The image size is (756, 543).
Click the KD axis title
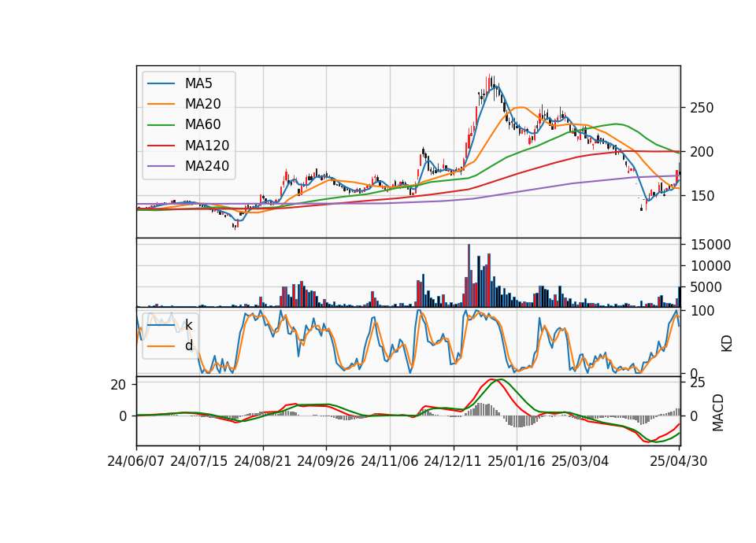(727, 343)
